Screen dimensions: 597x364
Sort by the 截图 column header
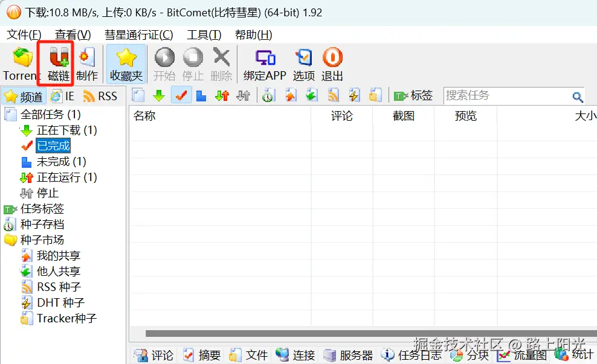(404, 116)
